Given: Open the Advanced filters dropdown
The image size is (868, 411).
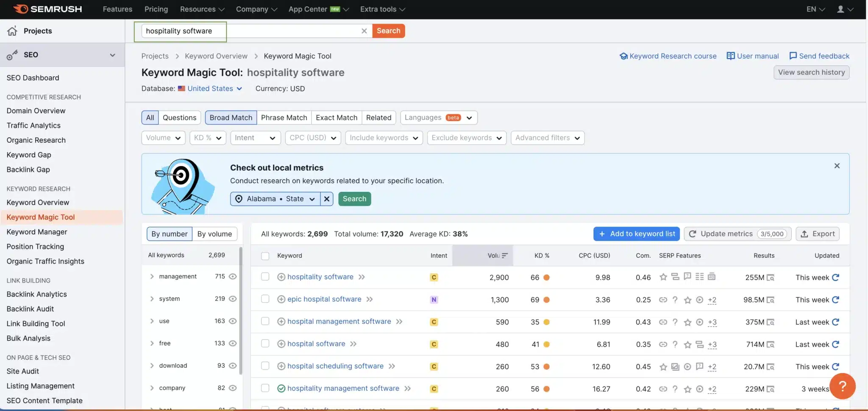Looking at the screenshot, I should [548, 138].
